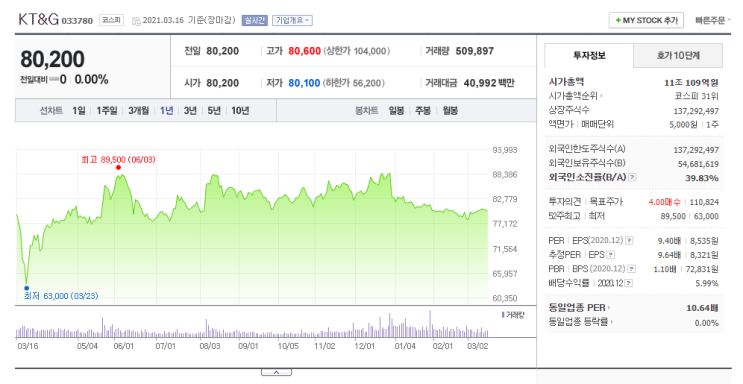Click the blue 최저 63,000 marker dot on the chart

click(27, 288)
